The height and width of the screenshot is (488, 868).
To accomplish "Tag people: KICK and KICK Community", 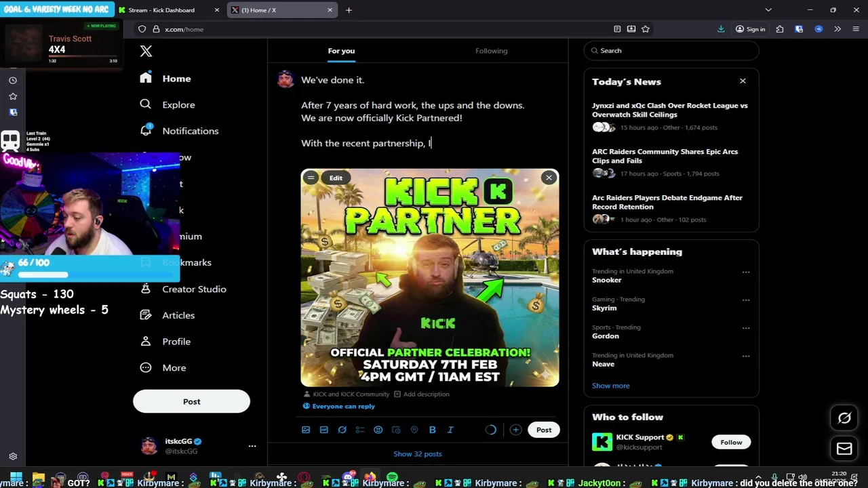I will click(x=347, y=394).
